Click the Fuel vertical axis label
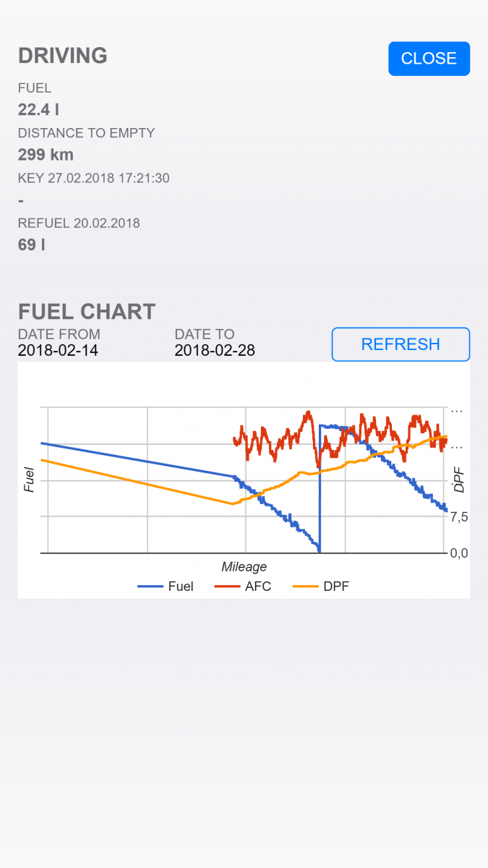This screenshot has width=488, height=868. (x=29, y=480)
